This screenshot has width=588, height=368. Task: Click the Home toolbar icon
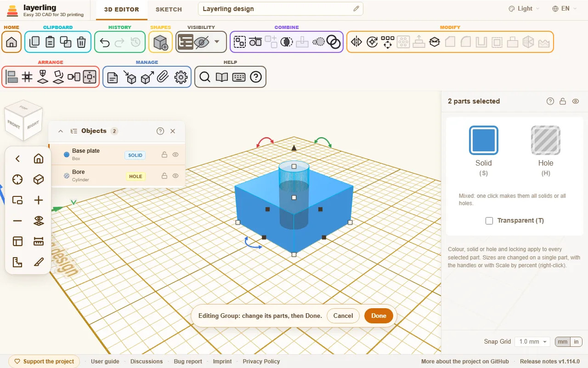click(11, 42)
